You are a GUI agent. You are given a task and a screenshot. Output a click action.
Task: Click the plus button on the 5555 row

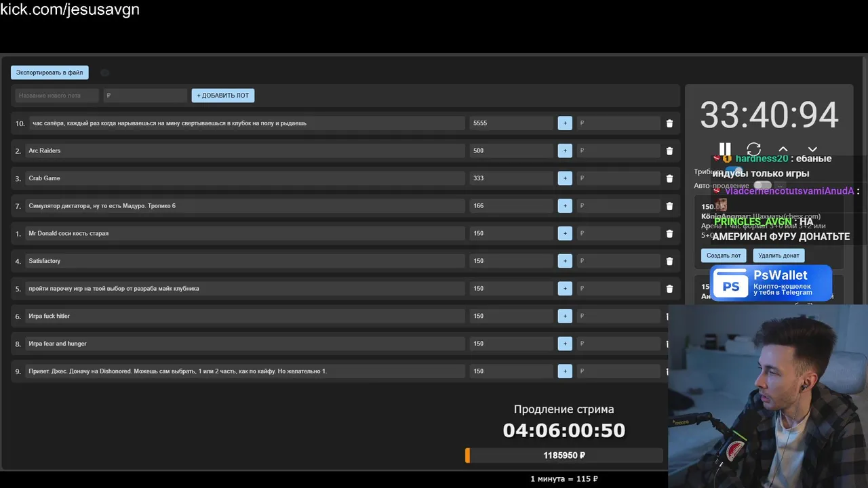pos(565,123)
